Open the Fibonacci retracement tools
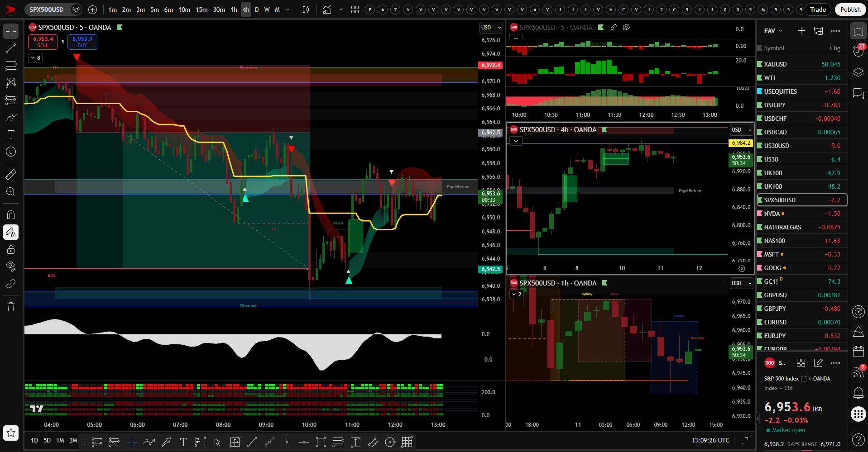This screenshot has height=452, width=868. click(x=11, y=66)
